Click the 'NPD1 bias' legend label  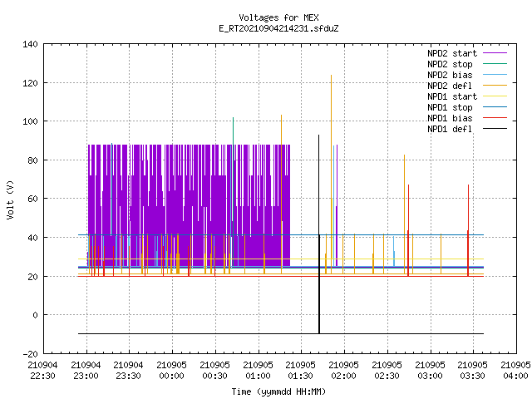450,118
